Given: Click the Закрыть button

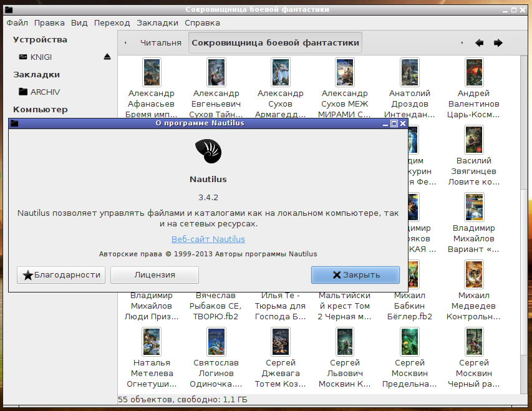Looking at the screenshot, I should pos(355,275).
